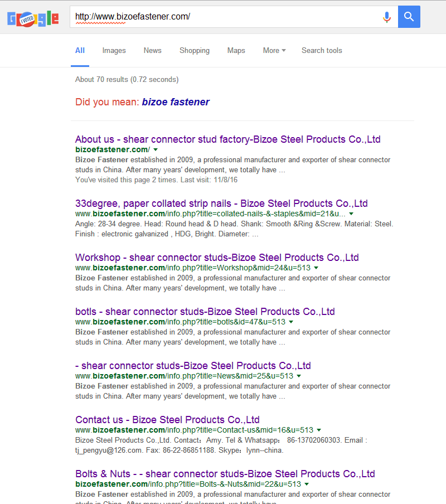Screen dimensions: 446x504
Task: Open 'botls - shear connector studs' result
Action: [205, 312]
